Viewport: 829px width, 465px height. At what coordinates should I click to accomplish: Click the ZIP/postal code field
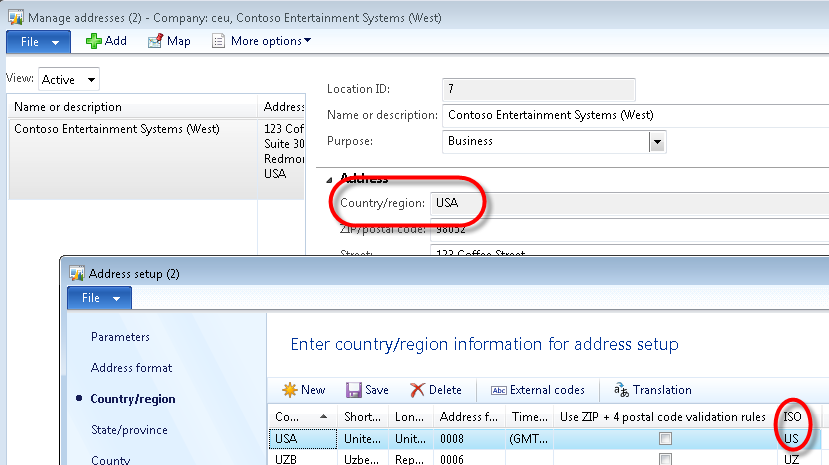(630, 229)
